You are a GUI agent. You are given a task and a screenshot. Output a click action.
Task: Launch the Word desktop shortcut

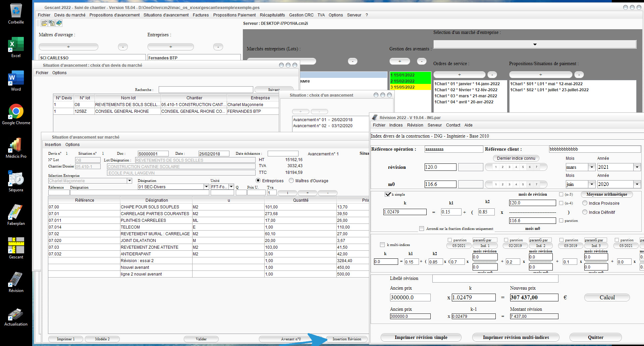(16, 81)
